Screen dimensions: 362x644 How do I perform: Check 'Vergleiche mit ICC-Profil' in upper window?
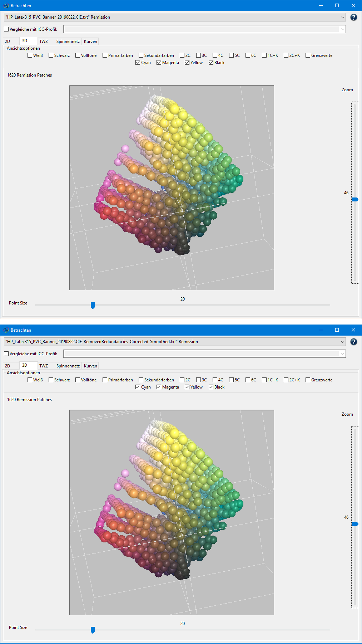pyautogui.click(x=6, y=29)
